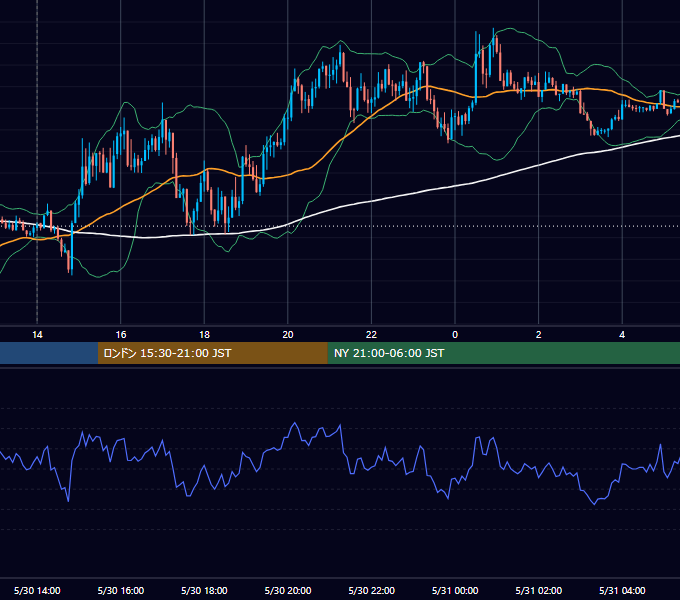Click the upper axis hour label 0
The image size is (680, 600).
455,335
